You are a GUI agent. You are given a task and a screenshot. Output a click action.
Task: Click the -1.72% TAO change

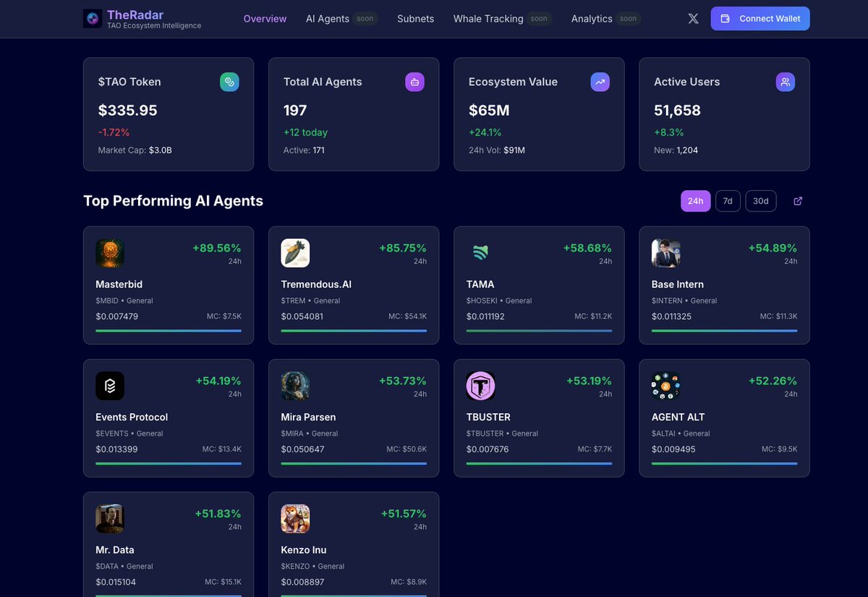[114, 132]
